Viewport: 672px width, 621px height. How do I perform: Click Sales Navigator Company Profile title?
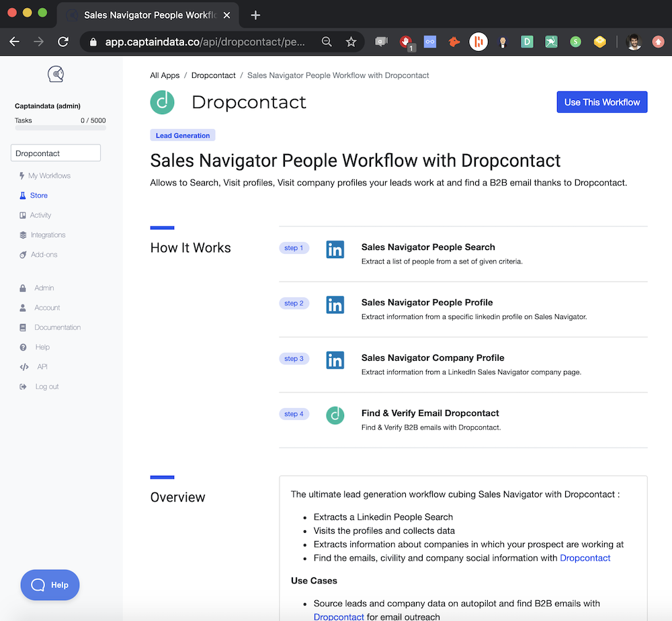[x=432, y=358]
